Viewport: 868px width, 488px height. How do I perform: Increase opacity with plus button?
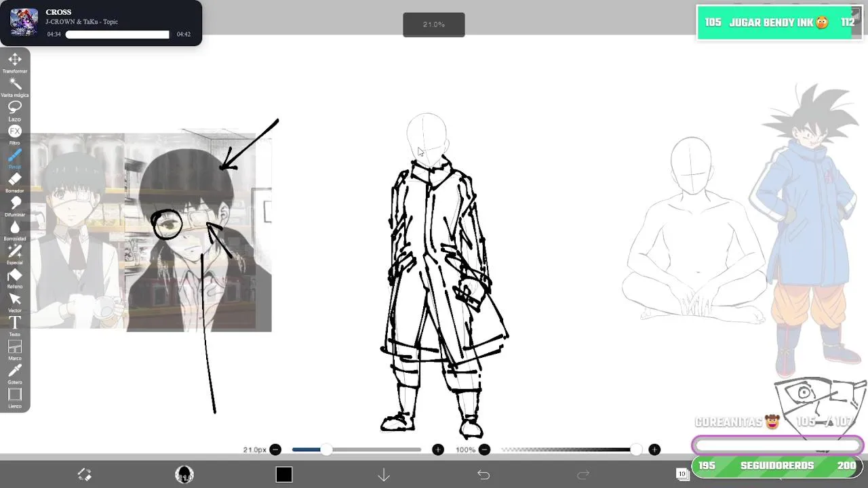tap(654, 449)
